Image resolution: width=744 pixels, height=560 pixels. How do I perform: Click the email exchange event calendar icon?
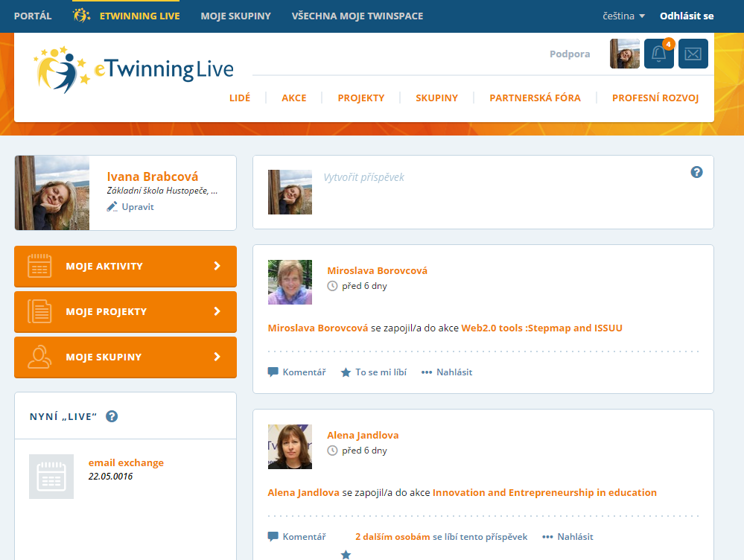coord(51,477)
